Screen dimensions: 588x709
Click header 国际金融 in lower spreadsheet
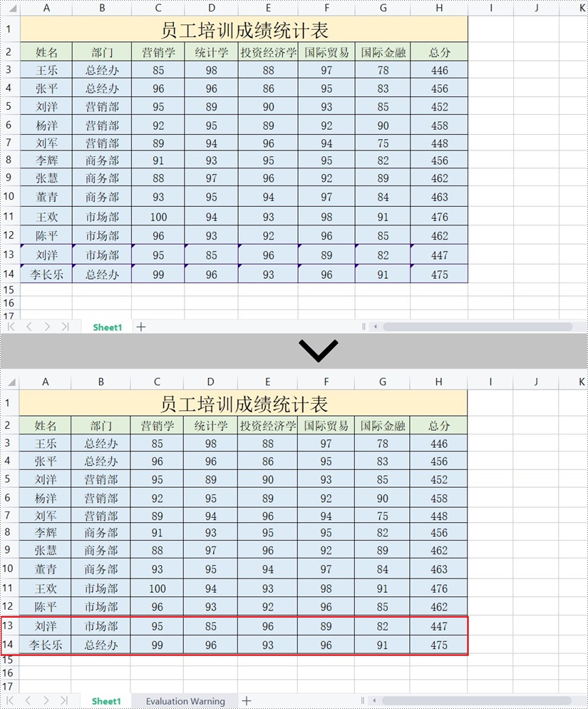click(382, 426)
